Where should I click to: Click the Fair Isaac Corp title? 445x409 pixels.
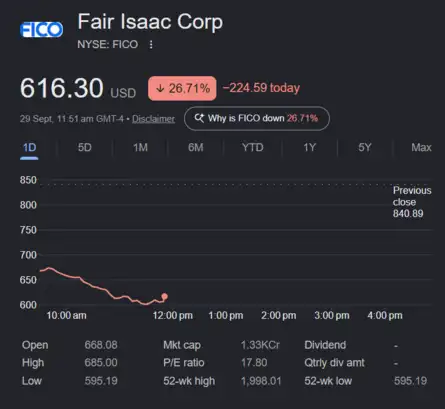150,22
